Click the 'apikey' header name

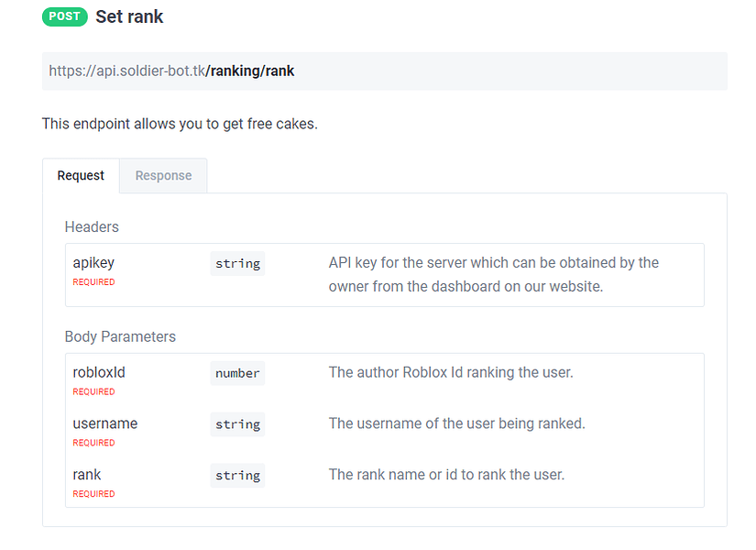(x=93, y=263)
